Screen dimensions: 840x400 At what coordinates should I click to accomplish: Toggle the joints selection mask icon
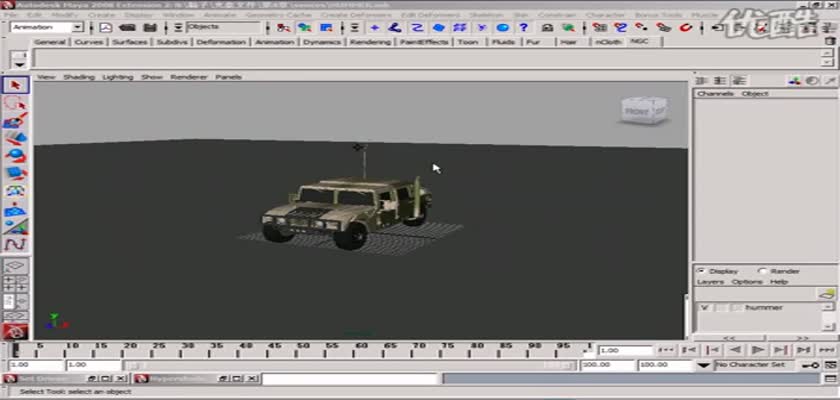point(395,27)
